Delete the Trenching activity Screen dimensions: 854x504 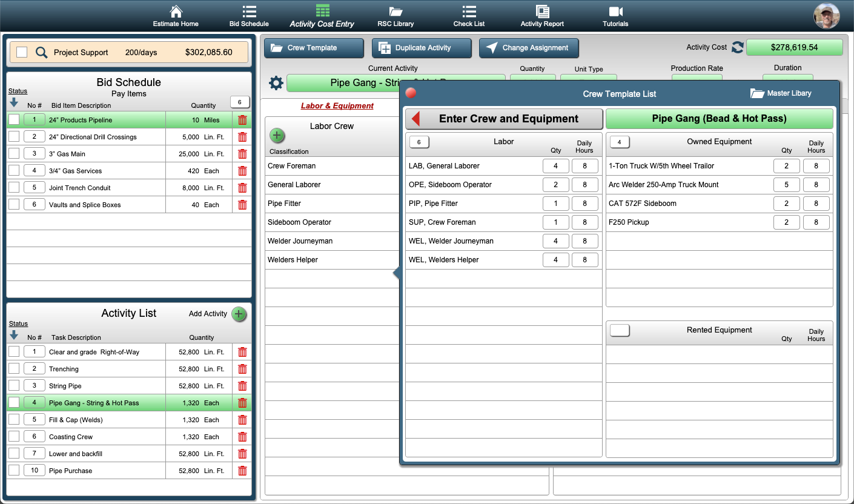tap(242, 369)
